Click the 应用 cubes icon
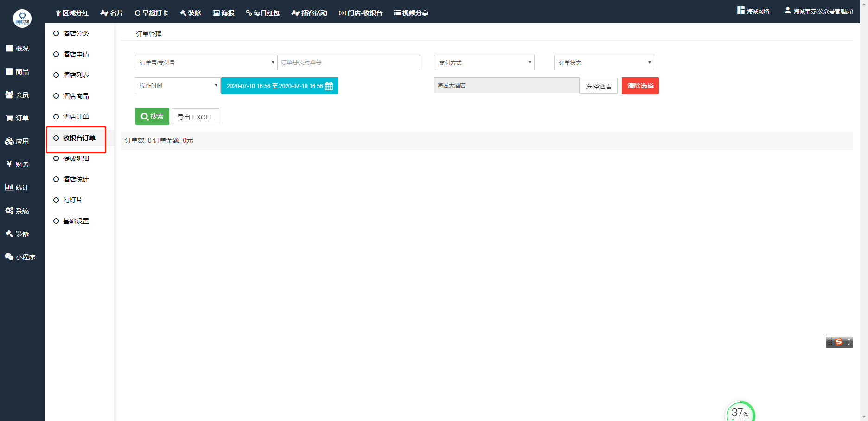The height and width of the screenshot is (421, 868). pyautogui.click(x=9, y=141)
